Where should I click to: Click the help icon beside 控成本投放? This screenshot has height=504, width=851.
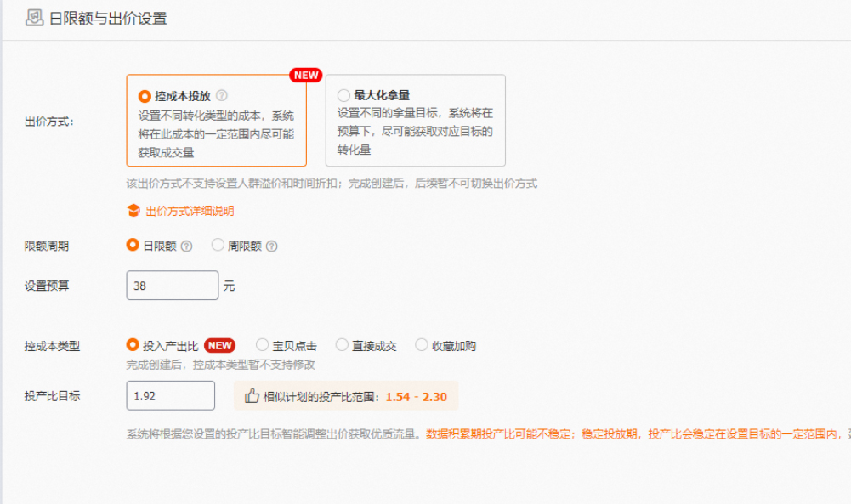click(222, 96)
